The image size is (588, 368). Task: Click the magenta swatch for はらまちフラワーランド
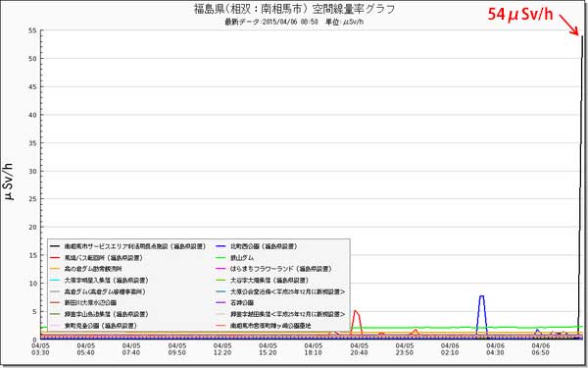[x=220, y=269]
